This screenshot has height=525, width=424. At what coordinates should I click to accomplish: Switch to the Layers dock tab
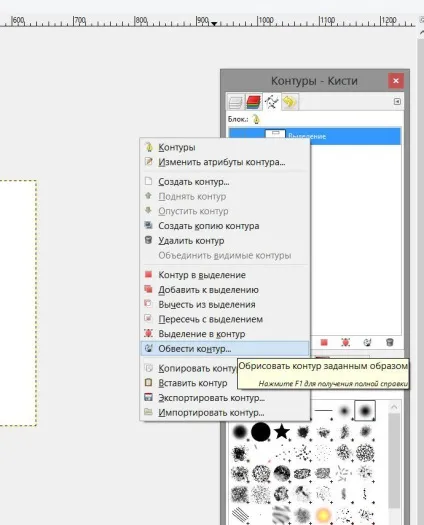coord(235,102)
